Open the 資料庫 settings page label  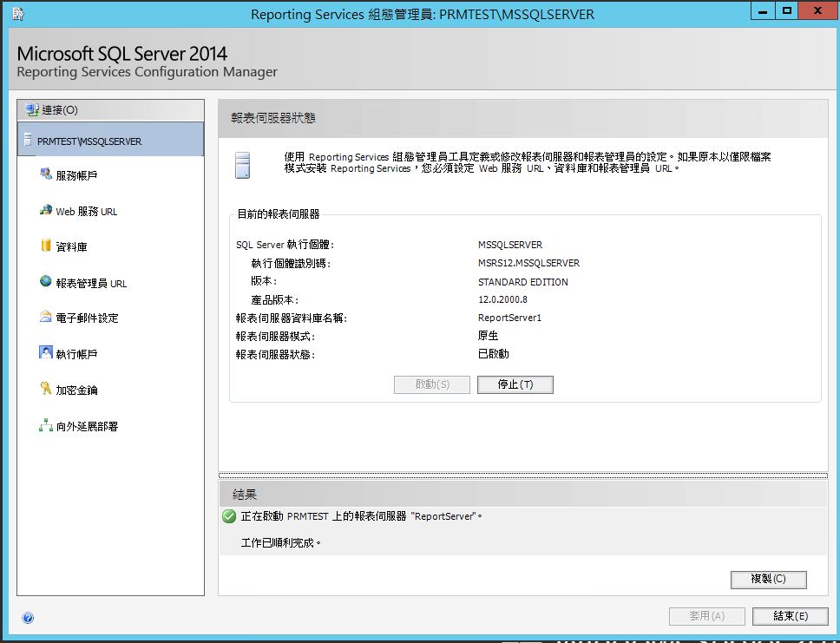pos(72,247)
